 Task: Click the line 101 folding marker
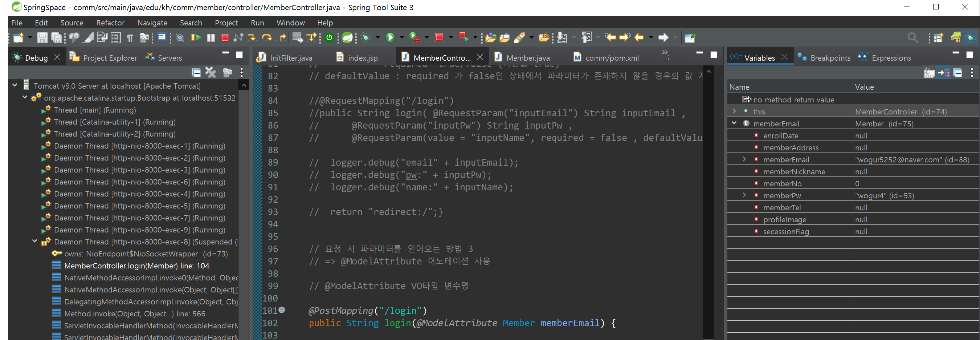[x=282, y=310]
